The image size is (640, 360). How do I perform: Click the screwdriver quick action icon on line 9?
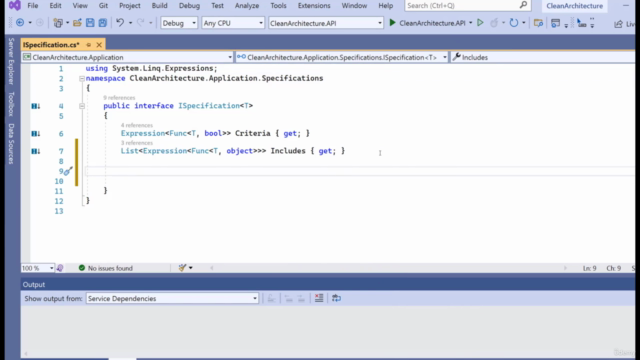click(68, 171)
